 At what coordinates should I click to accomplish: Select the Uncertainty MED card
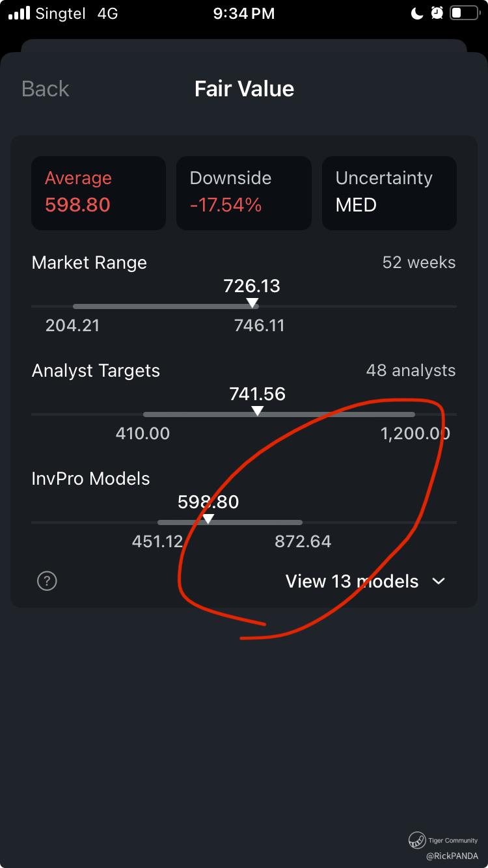(x=389, y=193)
